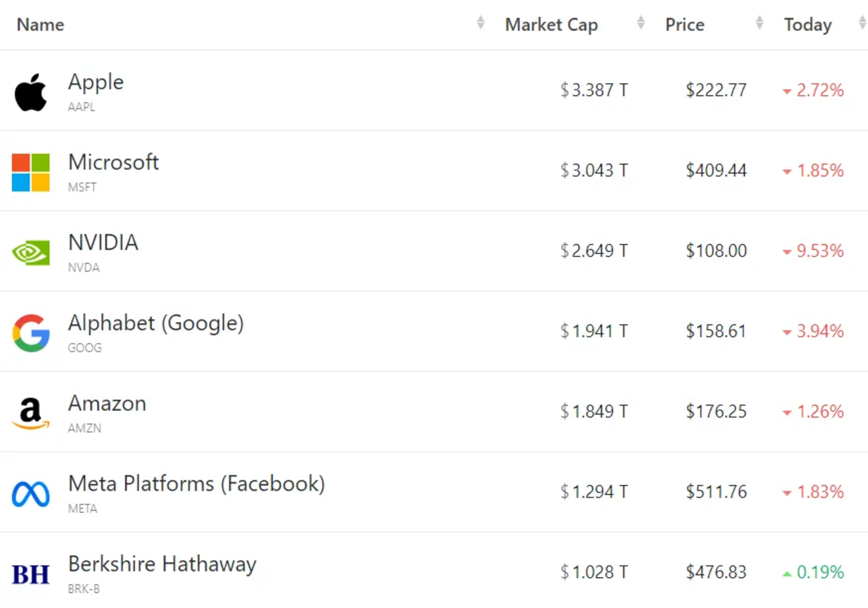
Task: Click the Market Cap column header
Action: [x=551, y=25]
